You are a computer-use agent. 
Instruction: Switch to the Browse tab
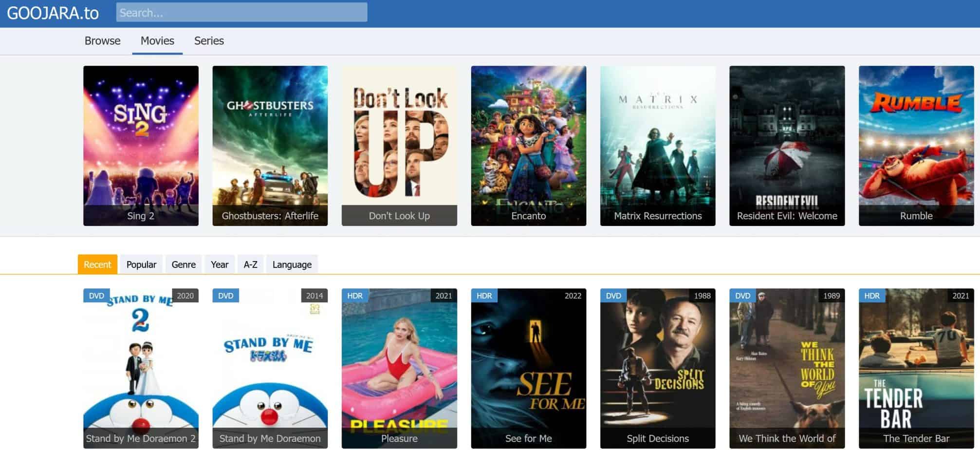click(x=102, y=41)
